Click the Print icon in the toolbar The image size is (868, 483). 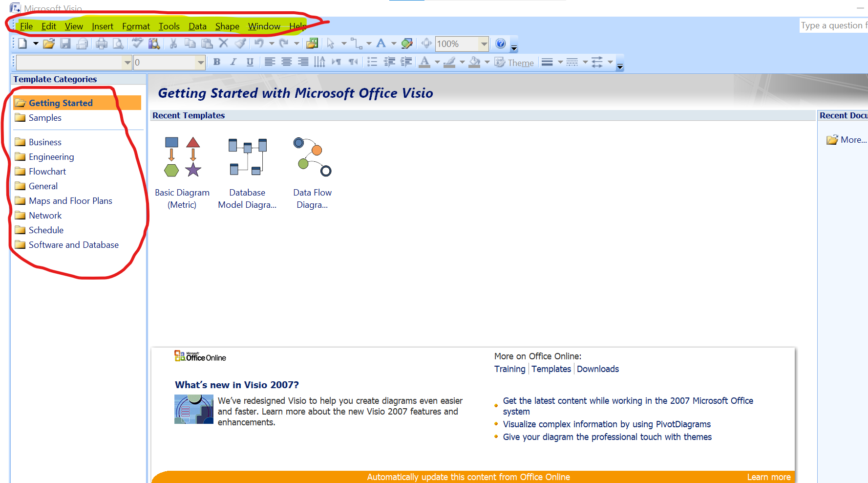coord(102,44)
